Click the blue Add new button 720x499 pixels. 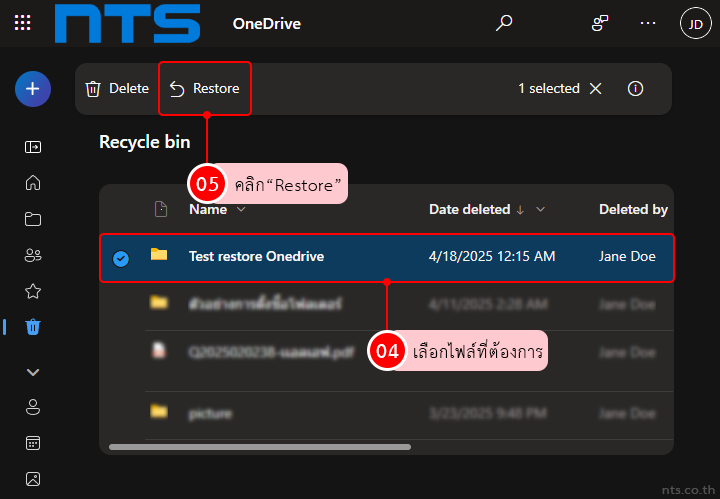pos(33,89)
